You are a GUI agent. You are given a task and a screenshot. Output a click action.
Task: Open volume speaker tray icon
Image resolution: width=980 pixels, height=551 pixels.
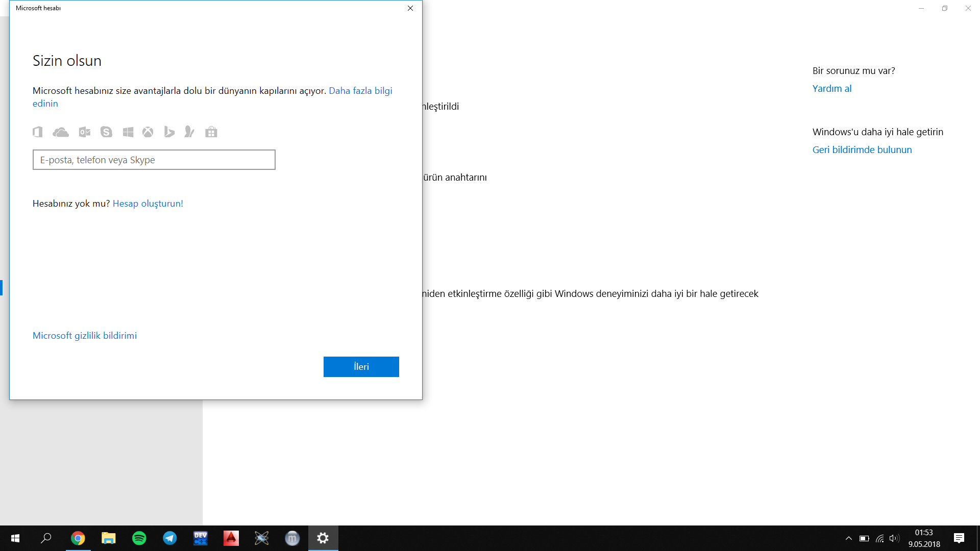pos(894,538)
